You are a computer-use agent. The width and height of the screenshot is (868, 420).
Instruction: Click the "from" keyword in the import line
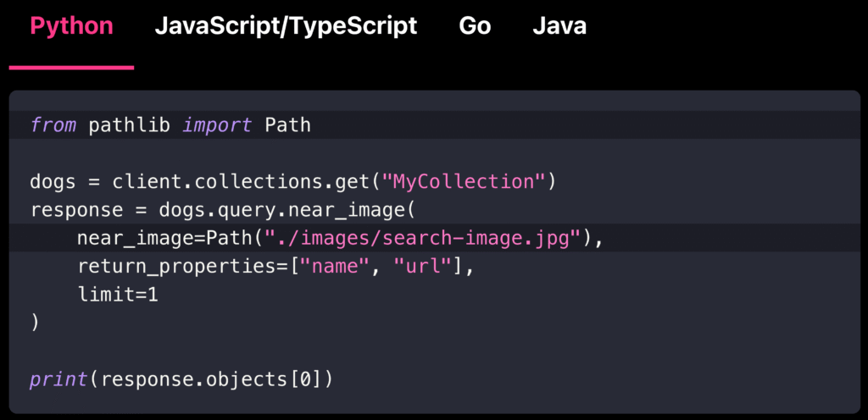pyautogui.click(x=53, y=125)
